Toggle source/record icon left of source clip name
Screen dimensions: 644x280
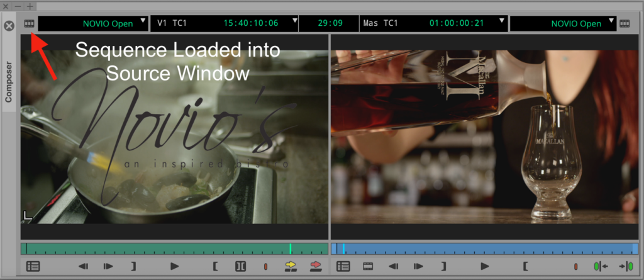click(x=28, y=23)
